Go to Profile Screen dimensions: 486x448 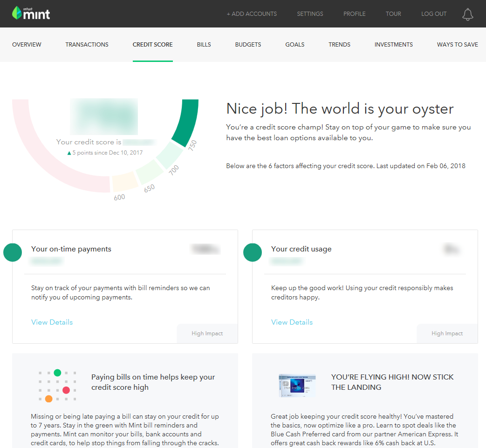(354, 14)
